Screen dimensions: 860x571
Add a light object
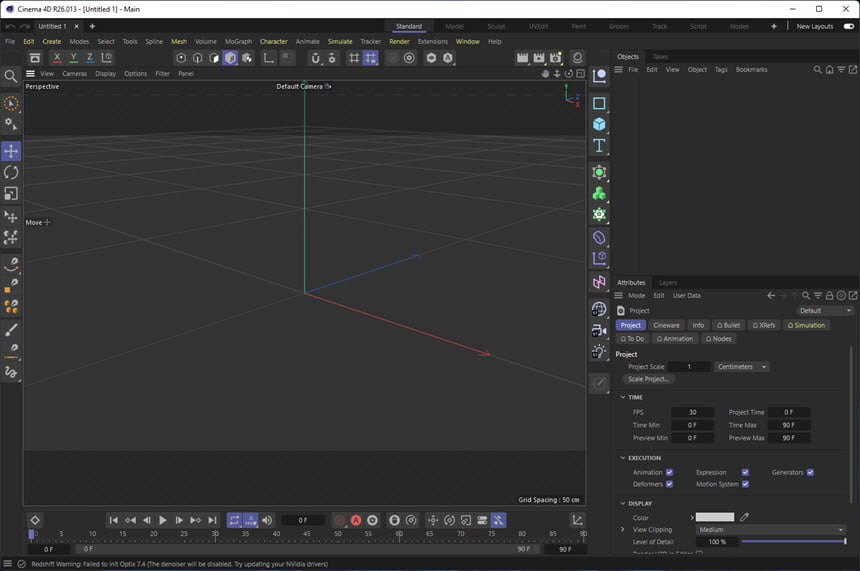(599, 352)
